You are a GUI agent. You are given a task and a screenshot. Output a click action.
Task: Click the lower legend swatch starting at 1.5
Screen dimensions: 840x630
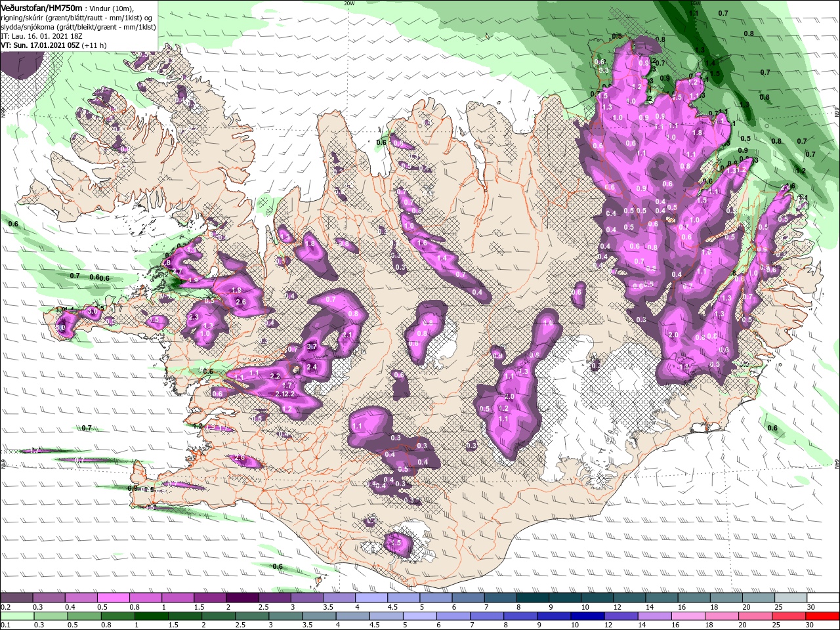pyautogui.click(x=185, y=616)
